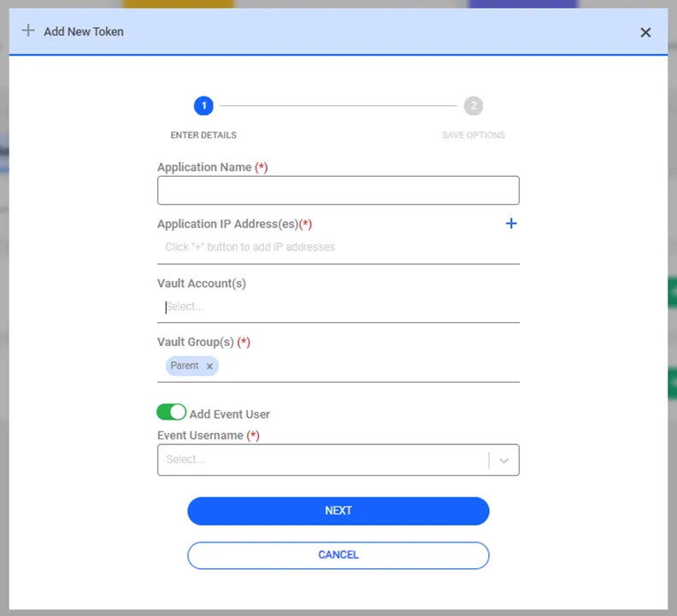This screenshot has height=616, width=677.
Task: Expand the Event Username dropdown arrow
Action: tap(503, 461)
